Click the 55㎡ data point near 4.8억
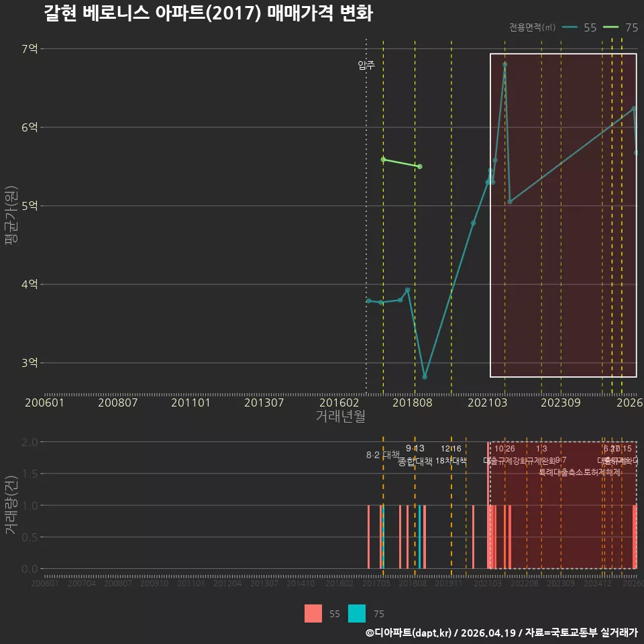Screen dimensions: 644x644 tap(473, 223)
